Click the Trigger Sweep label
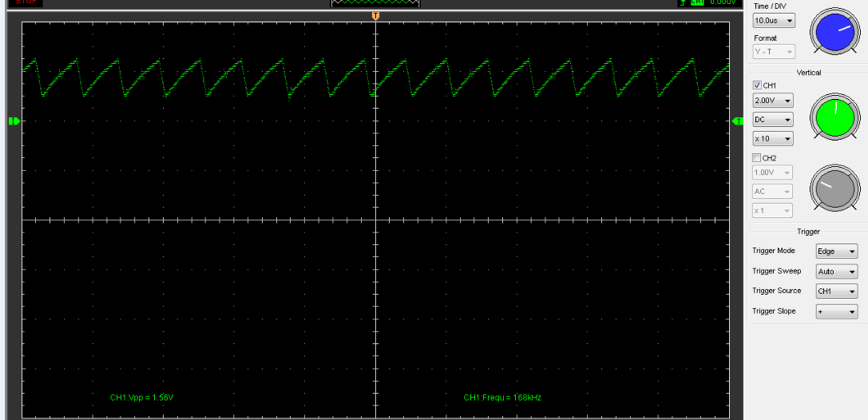Viewport: 868px width, 420px height. (776, 271)
